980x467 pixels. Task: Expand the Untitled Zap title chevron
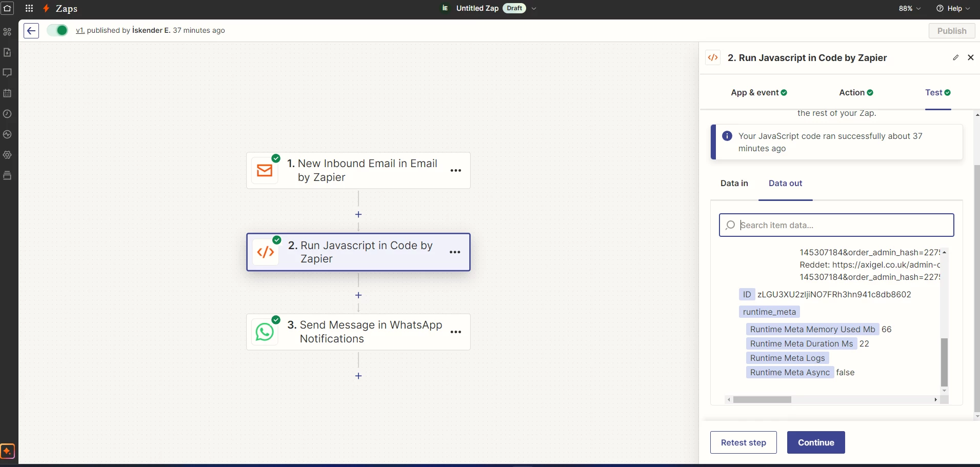click(534, 9)
